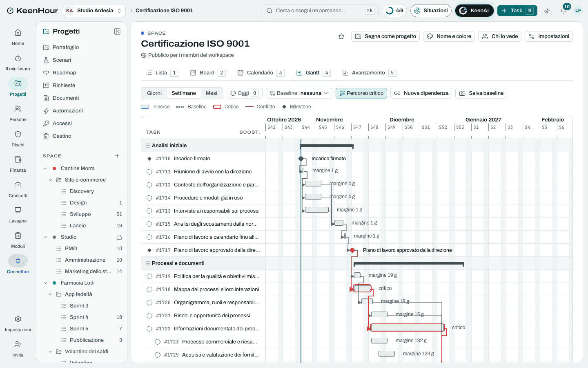Focus the Cerca o esegui un comando field
The image size is (588, 368).
(x=320, y=11)
